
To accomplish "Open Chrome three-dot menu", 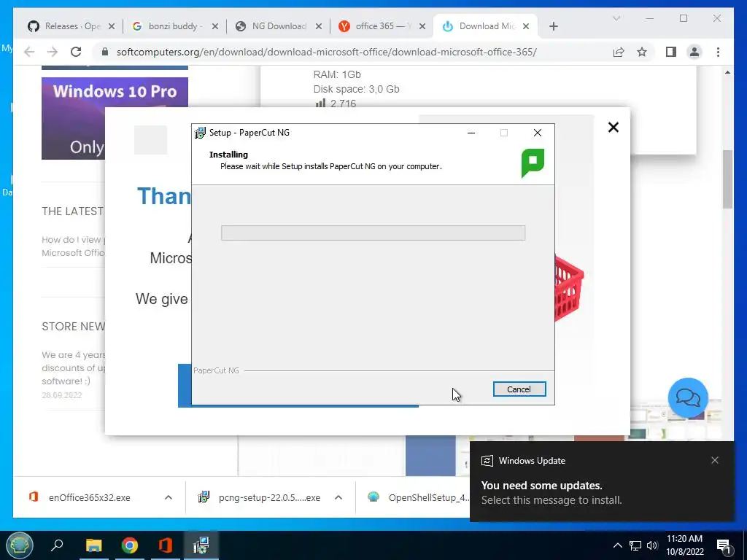I will tap(718, 52).
